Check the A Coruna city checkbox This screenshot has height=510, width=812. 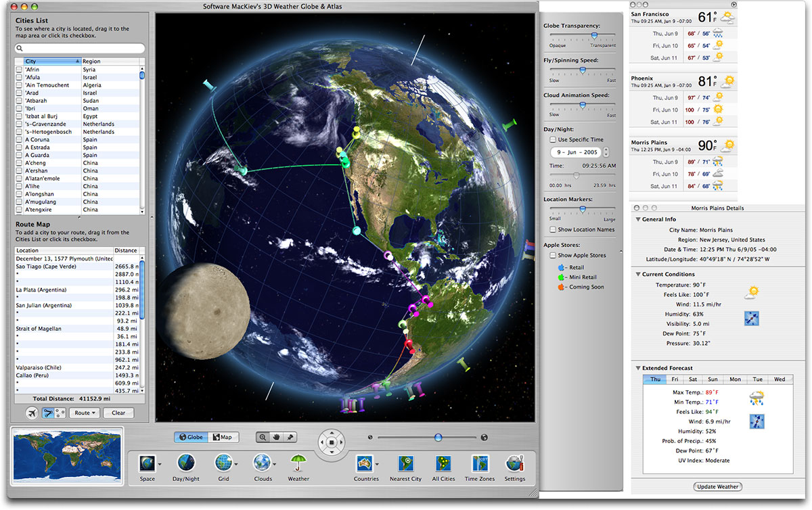tap(19, 139)
